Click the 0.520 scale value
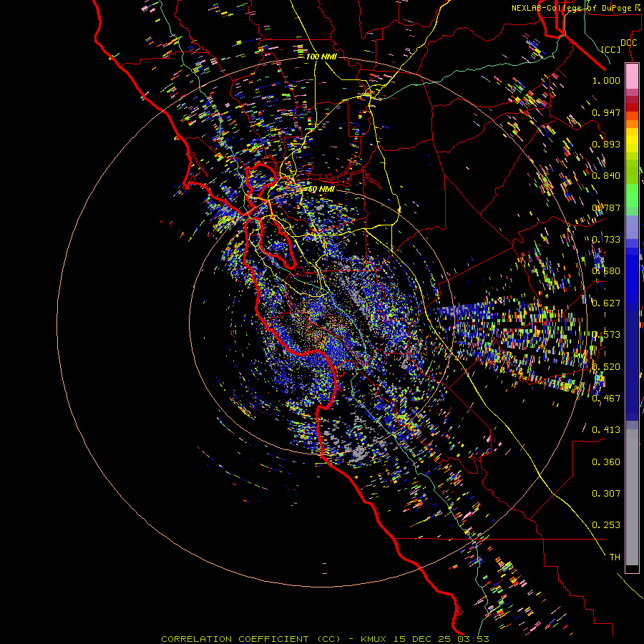 tap(606, 367)
